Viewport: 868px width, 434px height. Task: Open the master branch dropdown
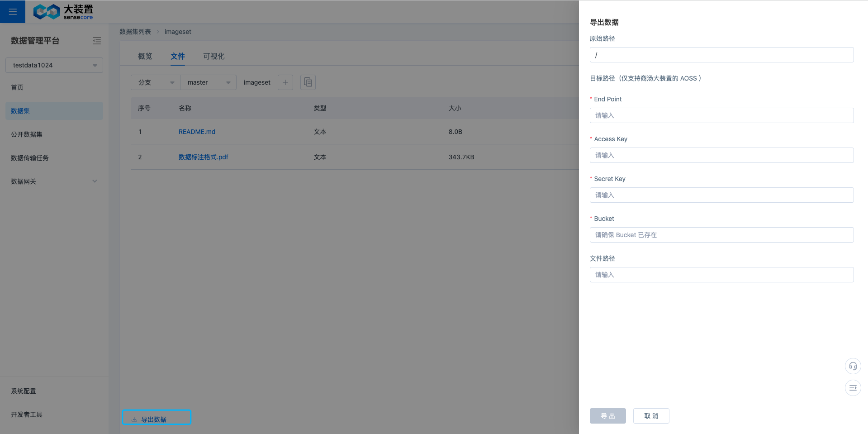click(x=208, y=82)
